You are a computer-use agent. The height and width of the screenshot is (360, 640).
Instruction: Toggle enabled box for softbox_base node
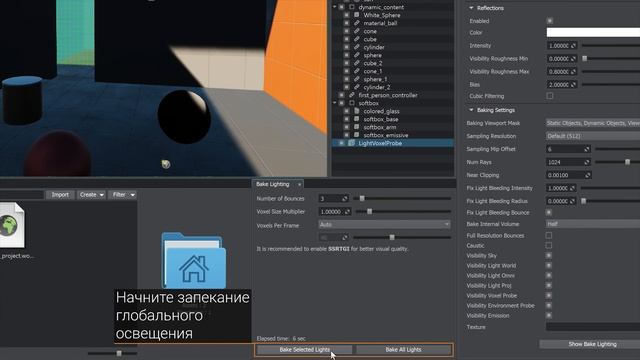click(347, 119)
